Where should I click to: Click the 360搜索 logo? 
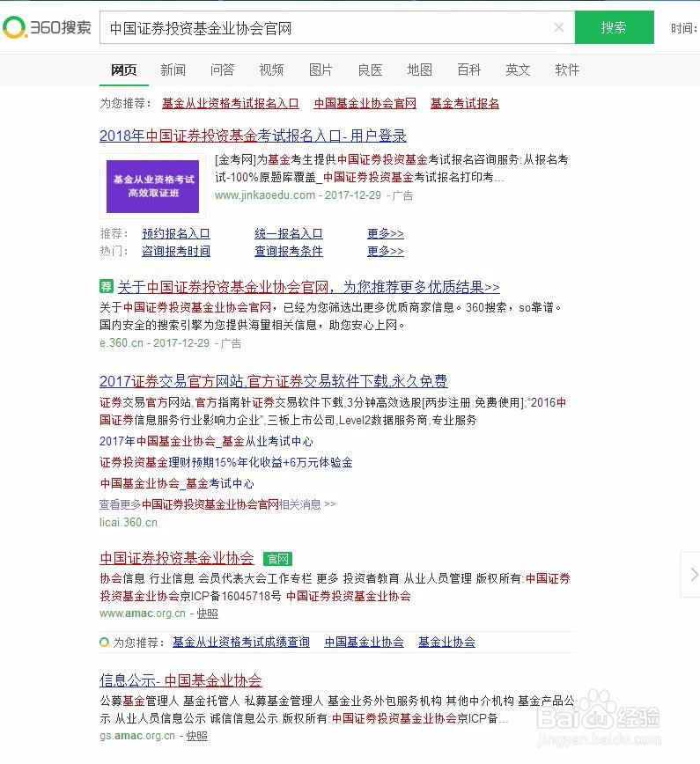click(x=47, y=27)
